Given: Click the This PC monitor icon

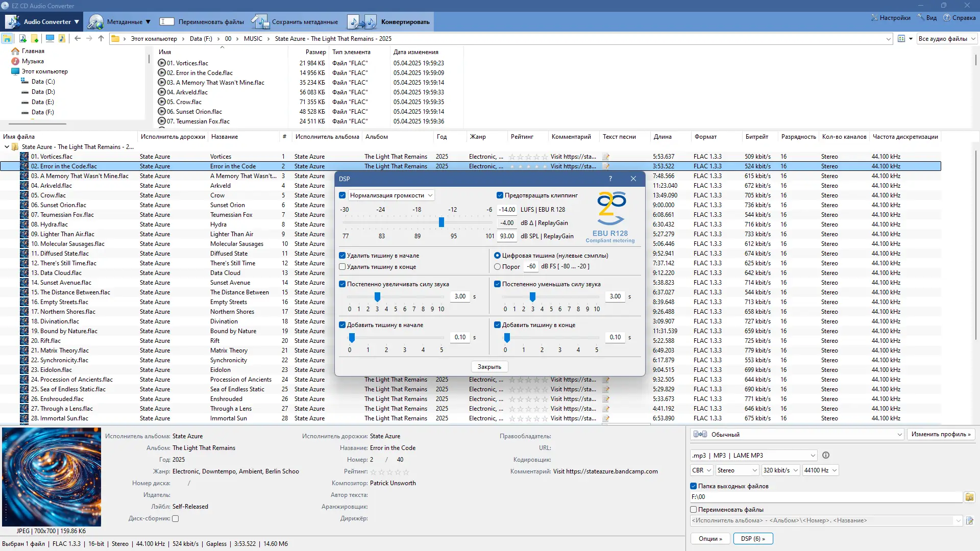Looking at the screenshot, I should [x=50, y=38].
